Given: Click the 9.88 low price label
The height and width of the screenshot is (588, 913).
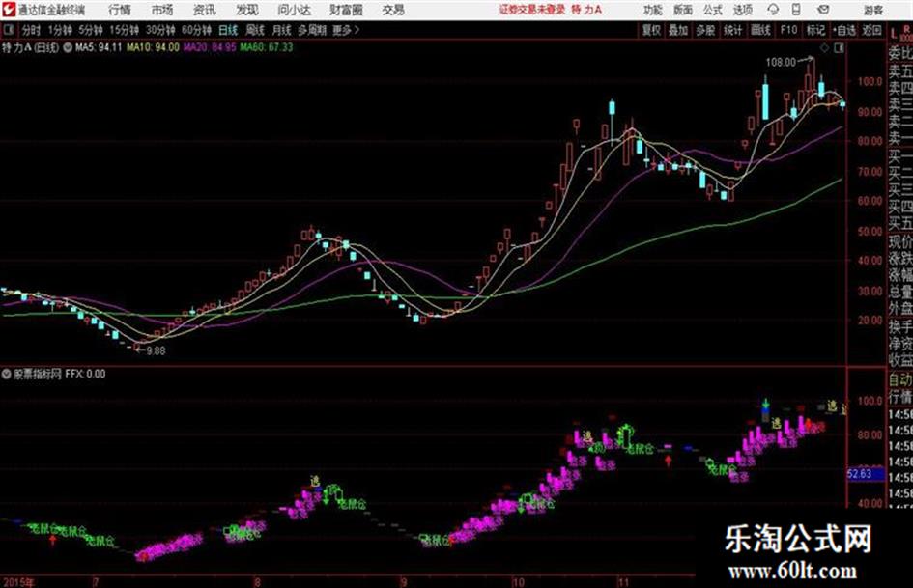Looking at the screenshot, I should pyautogui.click(x=156, y=351).
